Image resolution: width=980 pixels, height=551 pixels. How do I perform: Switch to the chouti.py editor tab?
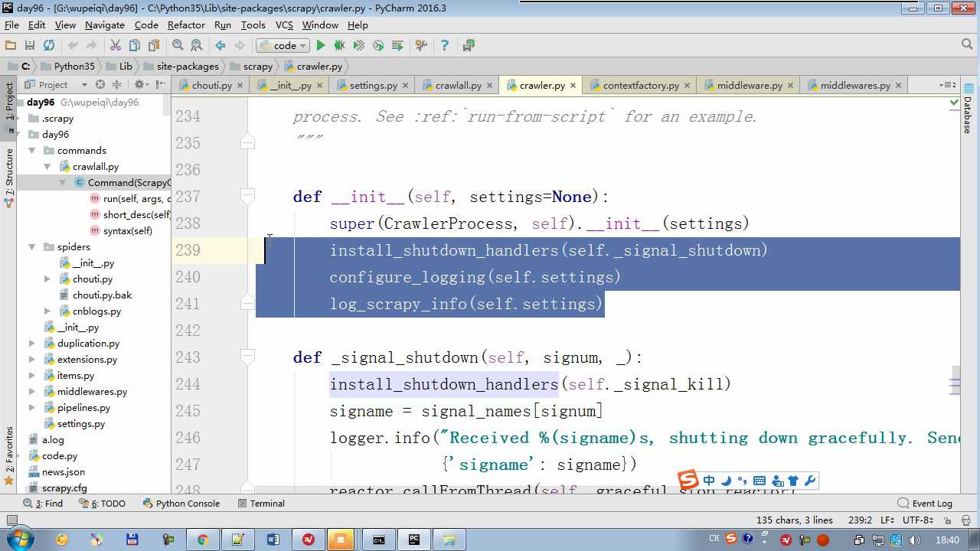(212, 85)
